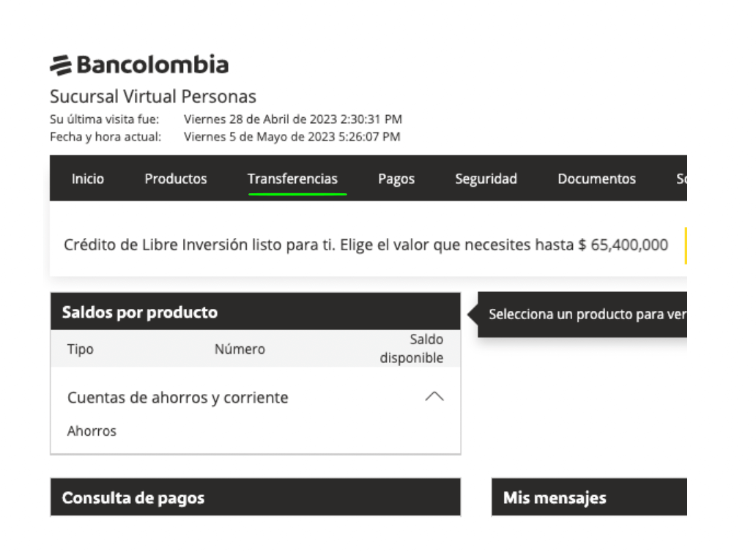Open the Seguridad menu
The height and width of the screenshot is (552, 756).
coord(486,177)
